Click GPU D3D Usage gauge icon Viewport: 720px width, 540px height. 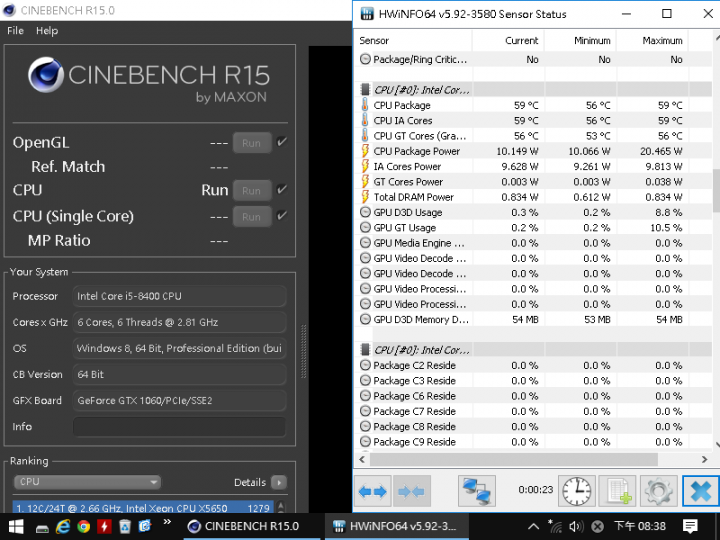(x=365, y=212)
